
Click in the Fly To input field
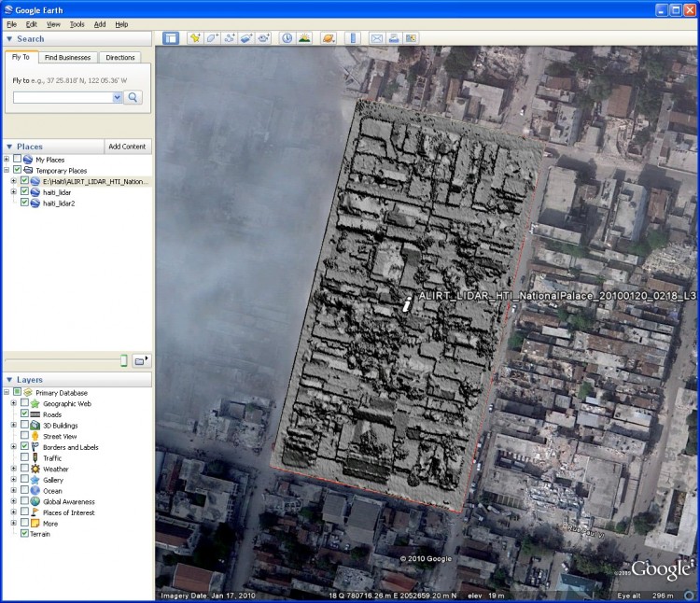pos(63,97)
